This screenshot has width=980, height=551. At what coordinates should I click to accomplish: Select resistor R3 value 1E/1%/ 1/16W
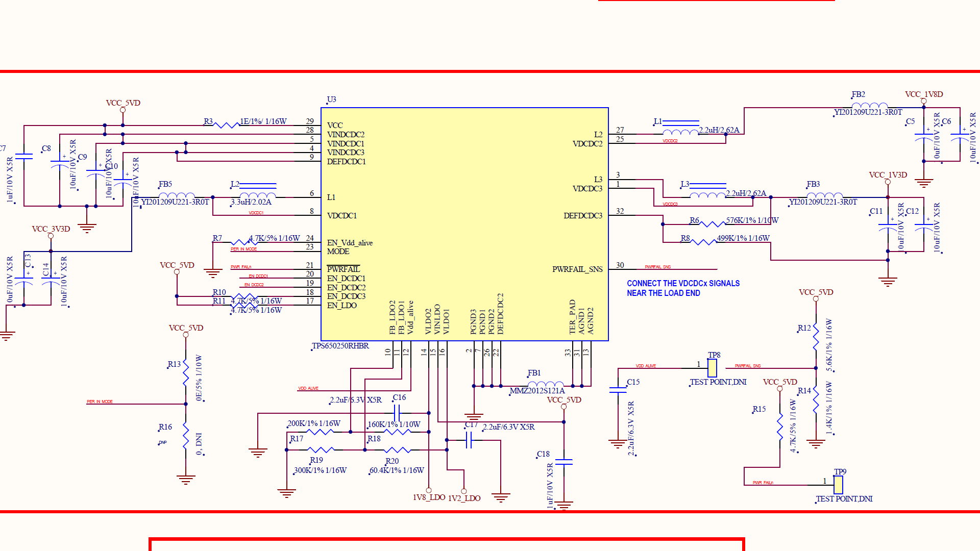tap(263, 121)
